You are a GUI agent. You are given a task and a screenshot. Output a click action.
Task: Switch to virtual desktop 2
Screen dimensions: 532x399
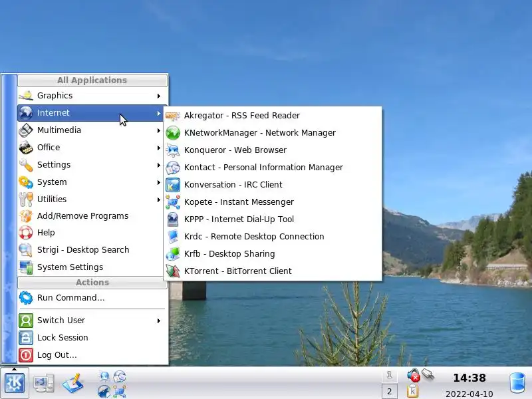click(390, 392)
